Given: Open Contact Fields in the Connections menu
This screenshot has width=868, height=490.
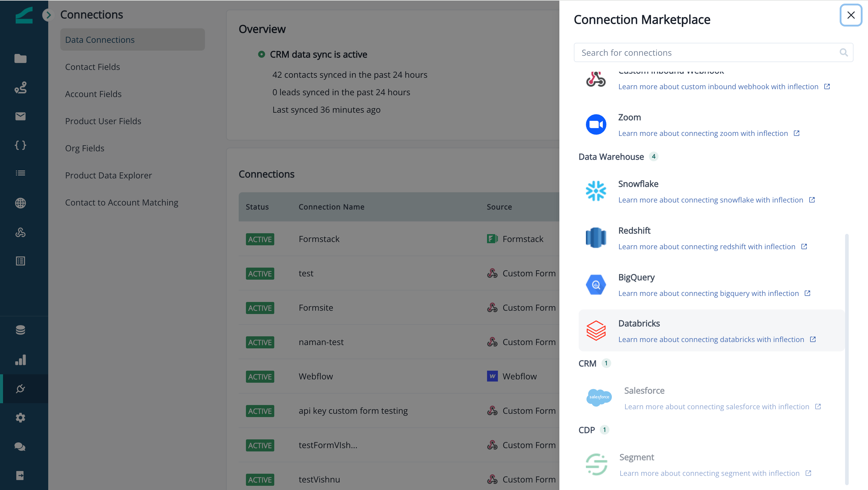Looking at the screenshot, I should click(93, 67).
